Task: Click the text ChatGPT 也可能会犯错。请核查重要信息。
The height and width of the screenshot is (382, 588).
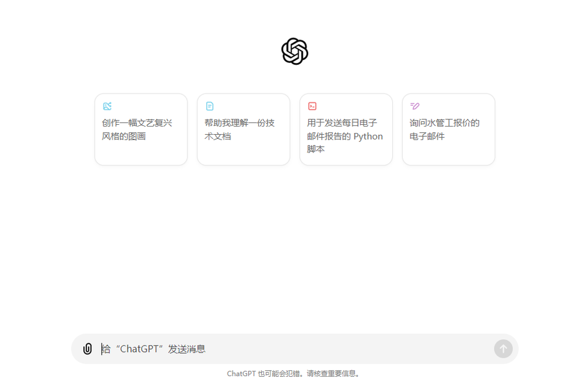Action: (294, 373)
